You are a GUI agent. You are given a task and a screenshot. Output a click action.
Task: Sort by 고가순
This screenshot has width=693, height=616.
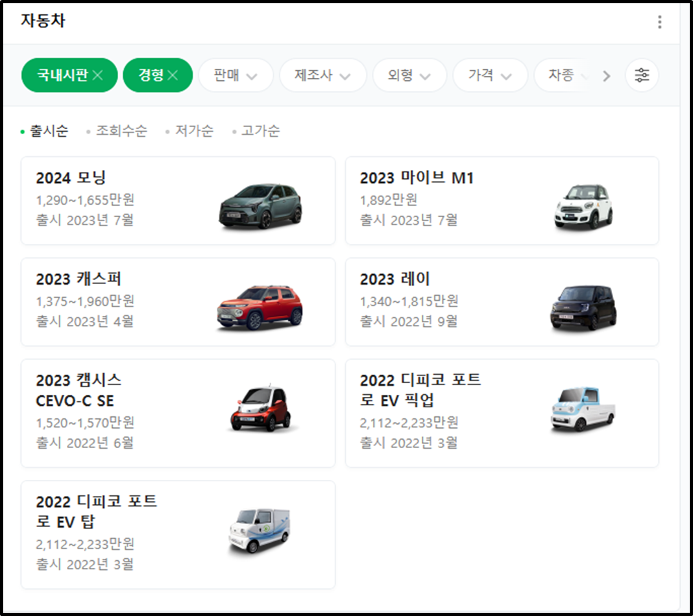click(x=261, y=131)
